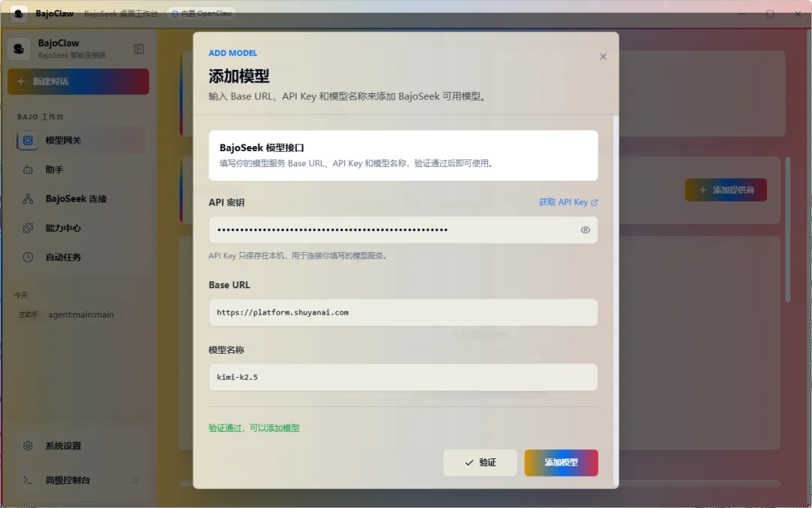This screenshot has height=508, width=812.
Task: Close the Add Model dialog
Action: click(x=603, y=56)
